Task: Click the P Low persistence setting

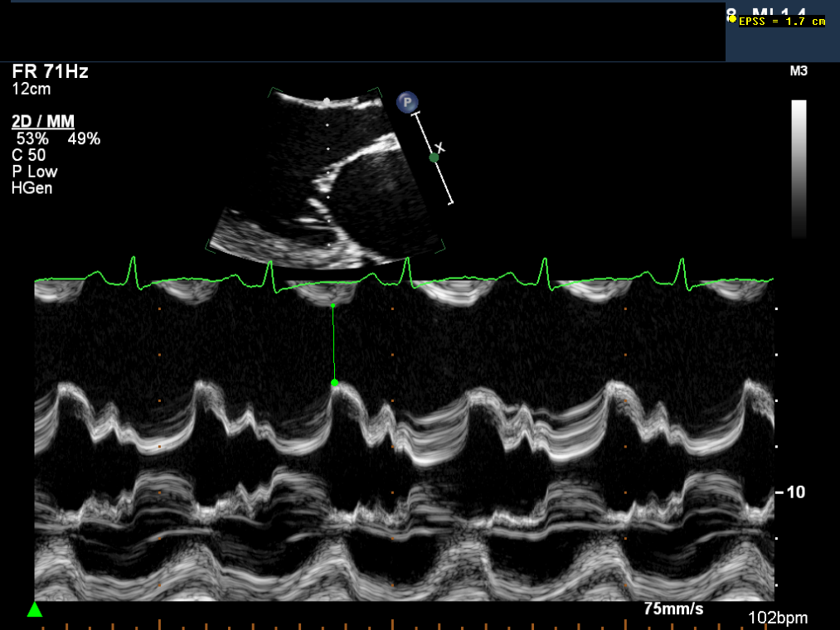Action: pos(35,172)
